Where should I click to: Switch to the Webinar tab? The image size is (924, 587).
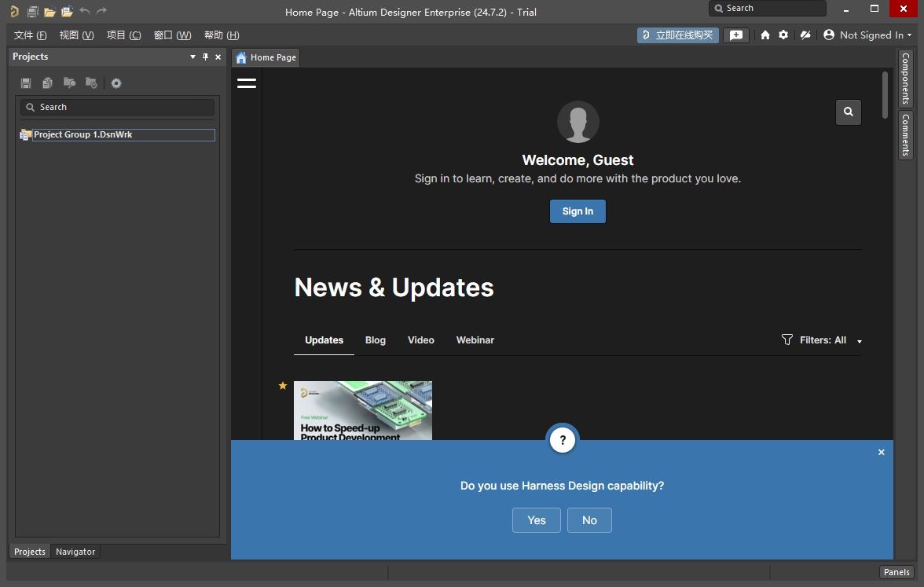tap(475, 340)
